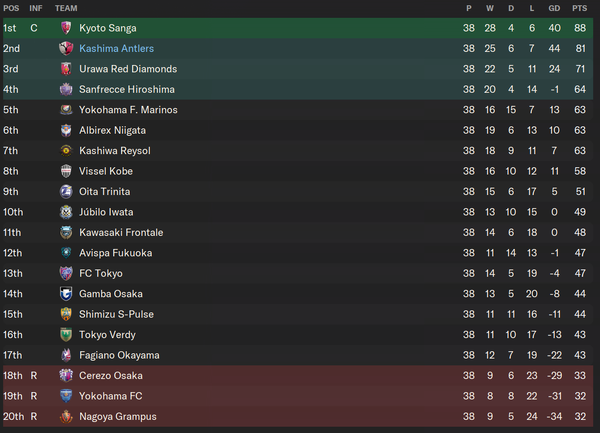Click the FC Tokyo team name
600x433 pixels.
(101, 273)
